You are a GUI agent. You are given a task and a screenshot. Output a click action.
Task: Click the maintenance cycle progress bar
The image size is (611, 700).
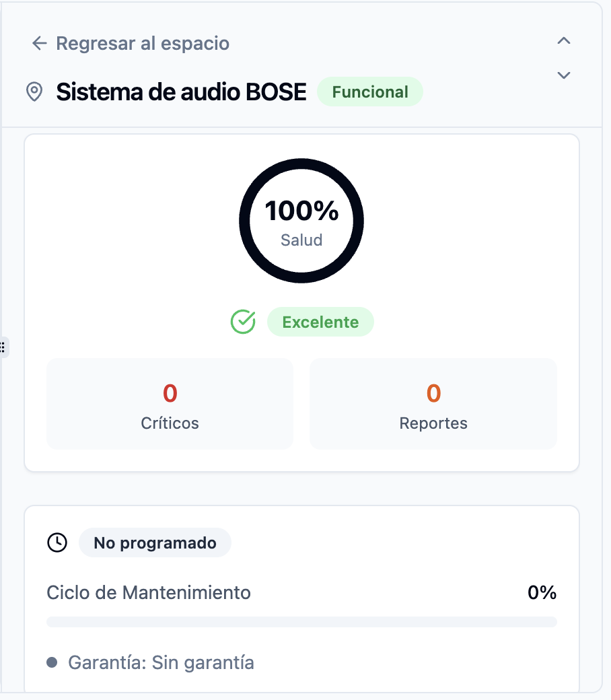pos(301,621)
